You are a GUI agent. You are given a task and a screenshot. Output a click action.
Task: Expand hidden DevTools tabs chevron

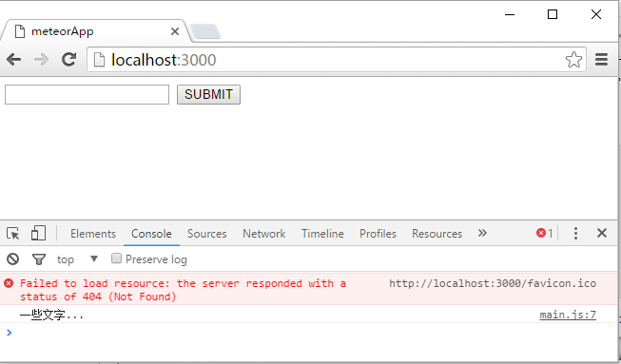coord(482,233)
